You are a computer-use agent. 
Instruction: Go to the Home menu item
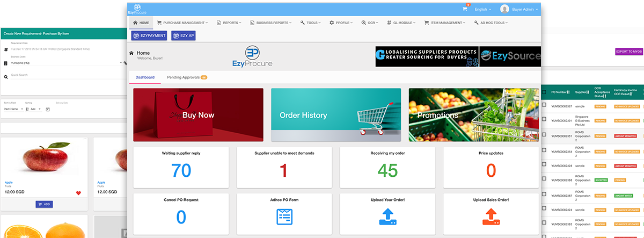pyautogui.click(x=141, y=23)
